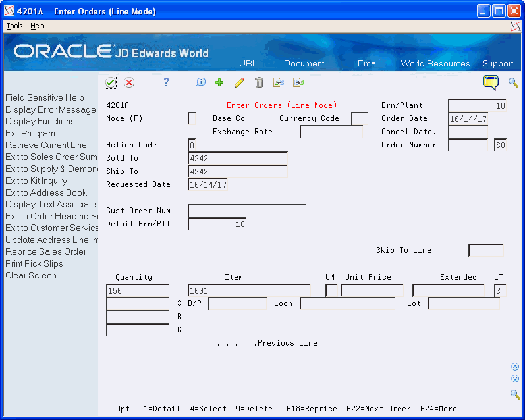Click the Unit Price field
The height and width of the screenshot is (420, 525).
(x=372, y=290)
